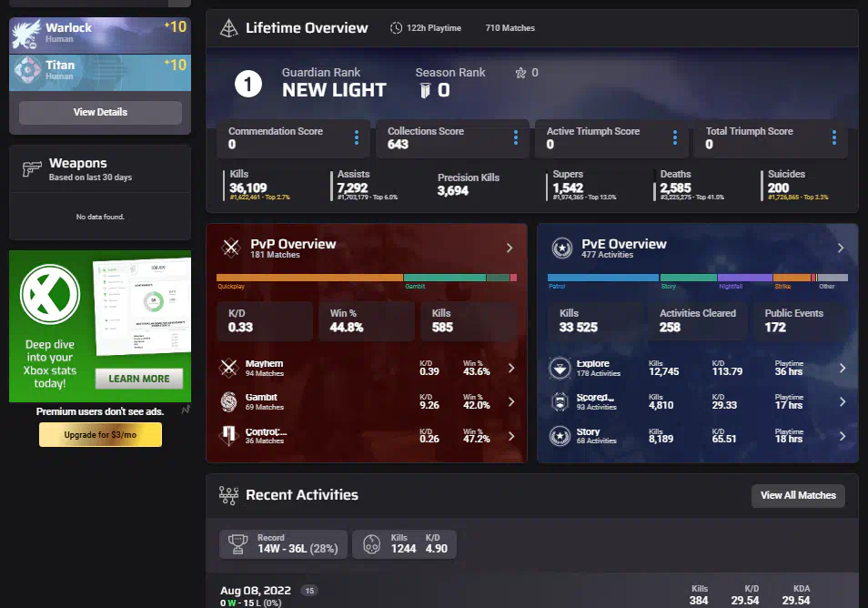Click the Weapons pistol icon
Screen dimensions: 868x608
pyautogui.click(x=33, y=169)
